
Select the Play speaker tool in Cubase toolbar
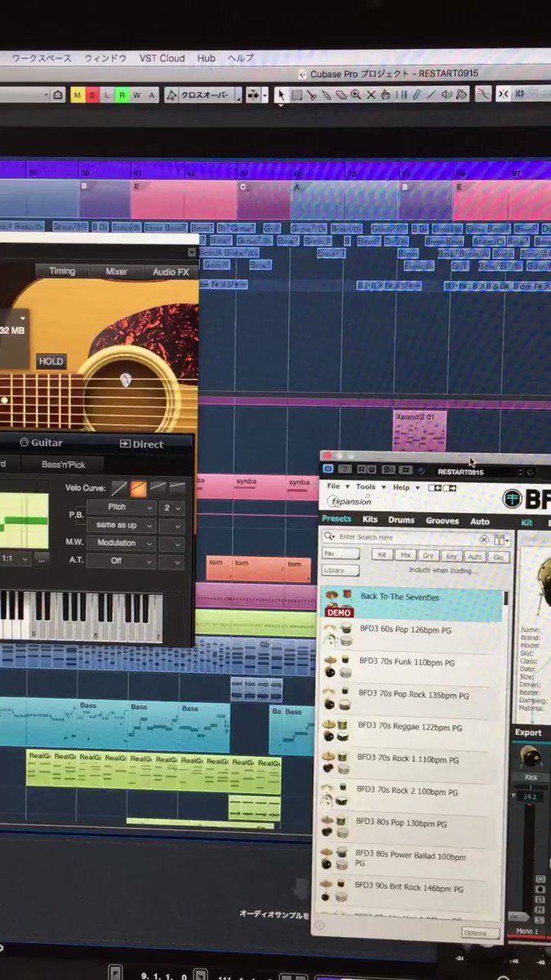447,95
